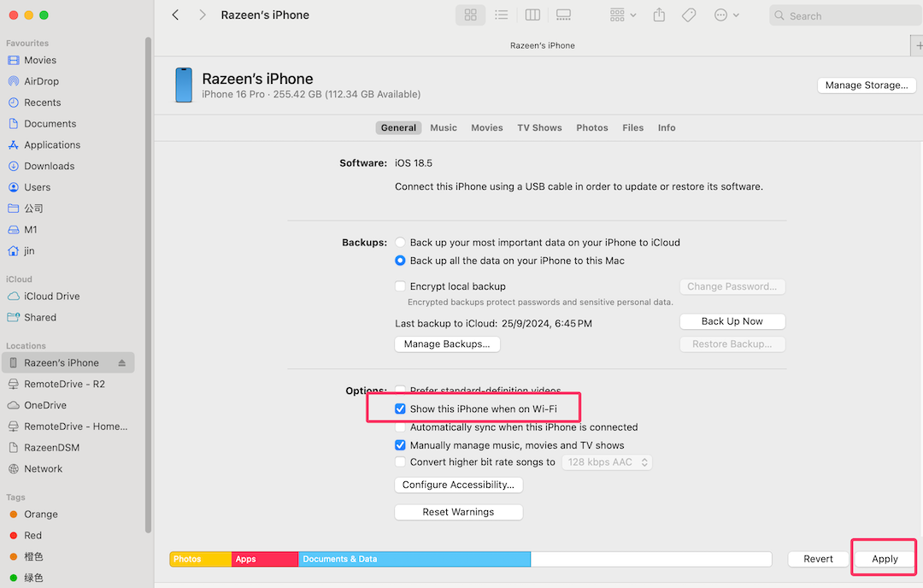Filter by 绿色 tag
This screenshot has width=923, height=588.
[33, 578]
